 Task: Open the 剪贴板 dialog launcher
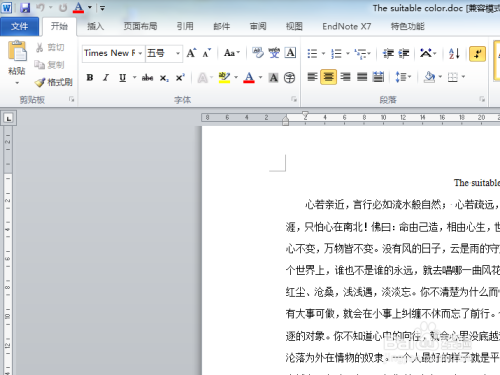(72, 99)
